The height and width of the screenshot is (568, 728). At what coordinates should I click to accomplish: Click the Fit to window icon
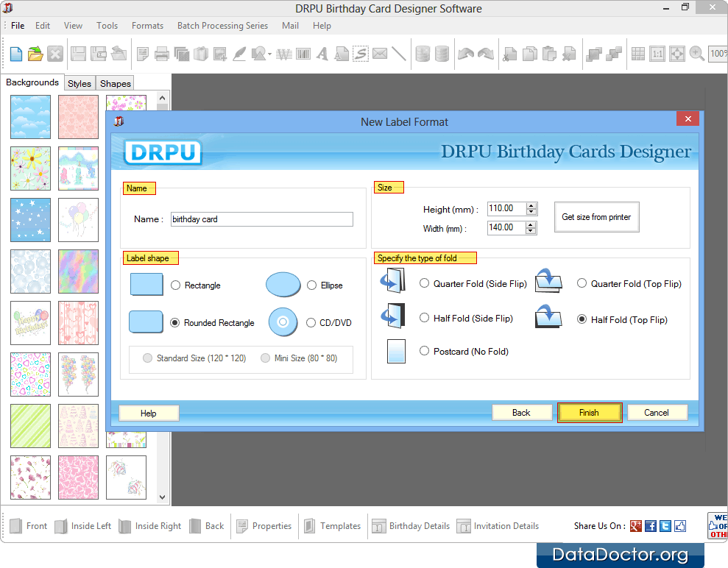[677, 54]
